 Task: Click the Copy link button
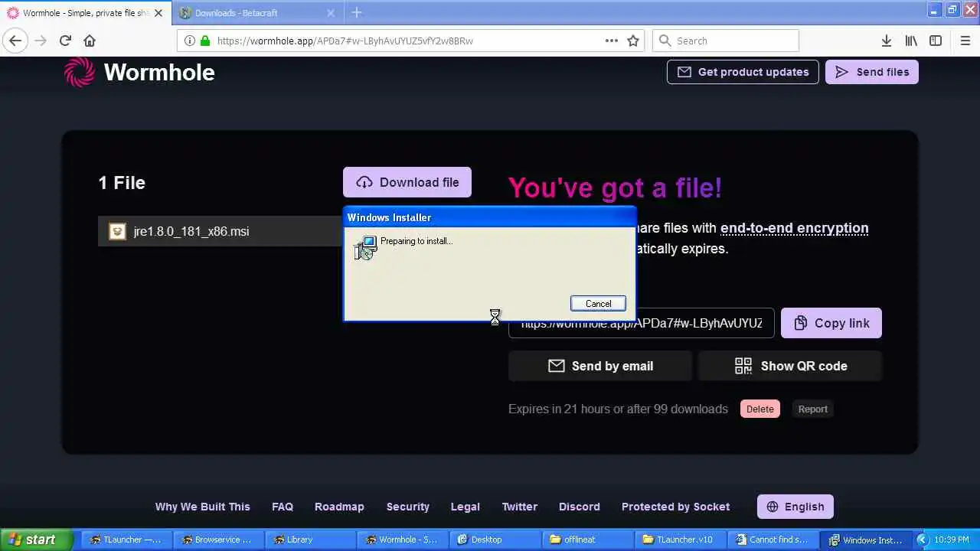click(831, 323)
